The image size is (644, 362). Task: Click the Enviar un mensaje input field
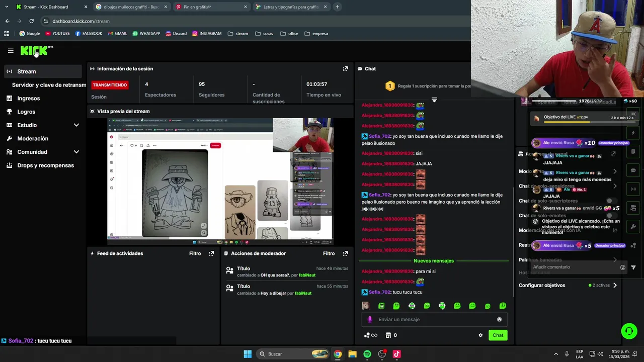[434, 319]
